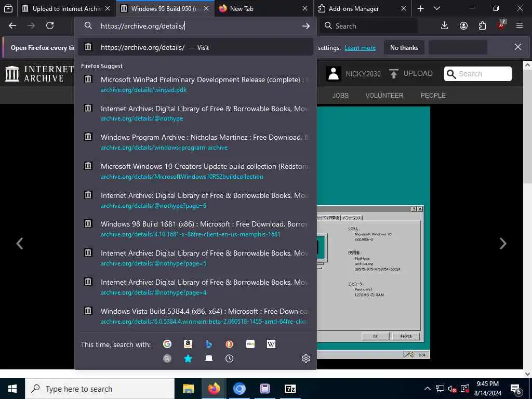Close the New Tab tab
The image size is (532, 399).
tap(304, 8)
